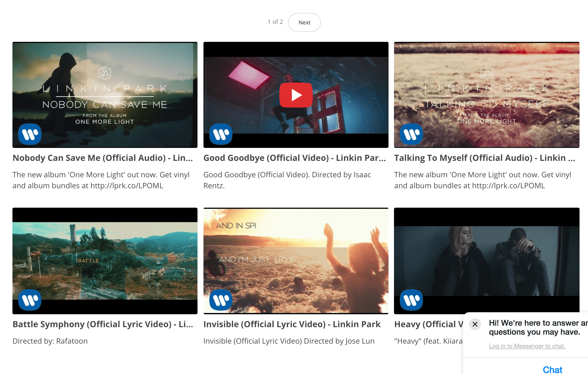Close the Messenger chat popup
588x374 pixels.
point(475,324)
